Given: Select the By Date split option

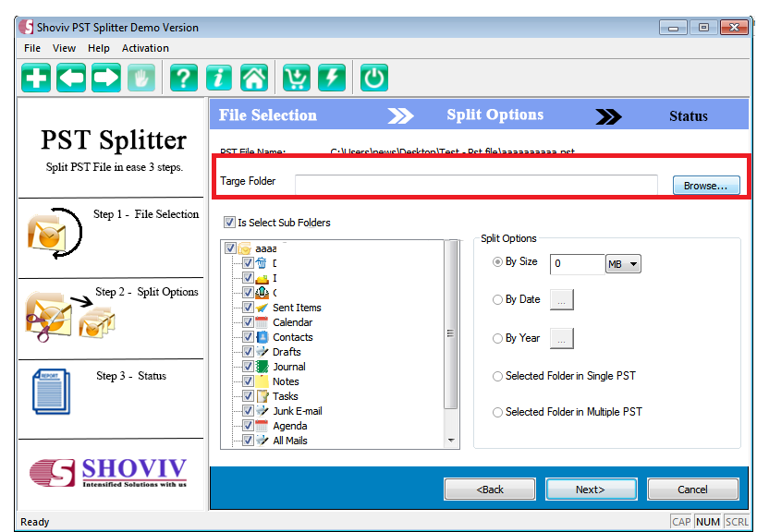Looking at the screenshot, I should tap(498, 298).
